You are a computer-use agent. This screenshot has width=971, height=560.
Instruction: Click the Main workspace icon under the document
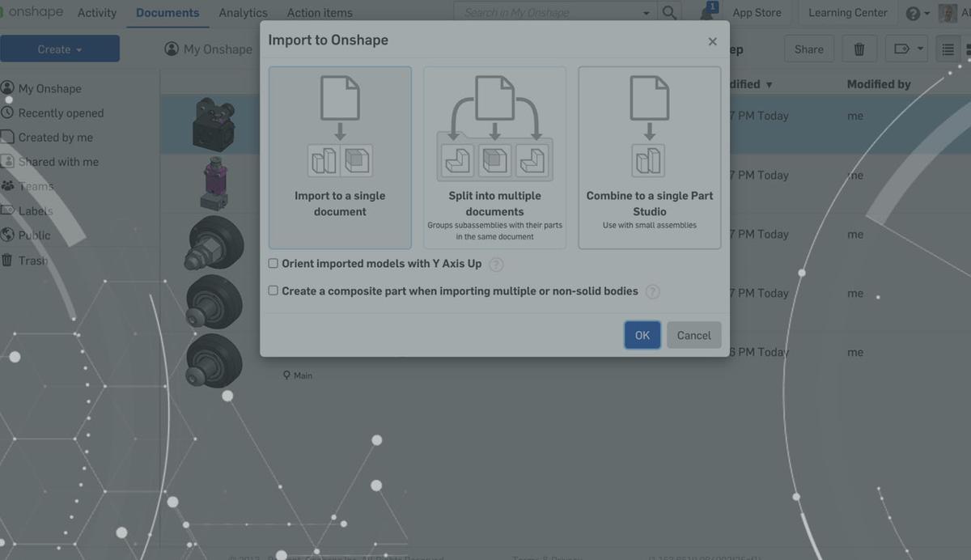coord(286,375)
